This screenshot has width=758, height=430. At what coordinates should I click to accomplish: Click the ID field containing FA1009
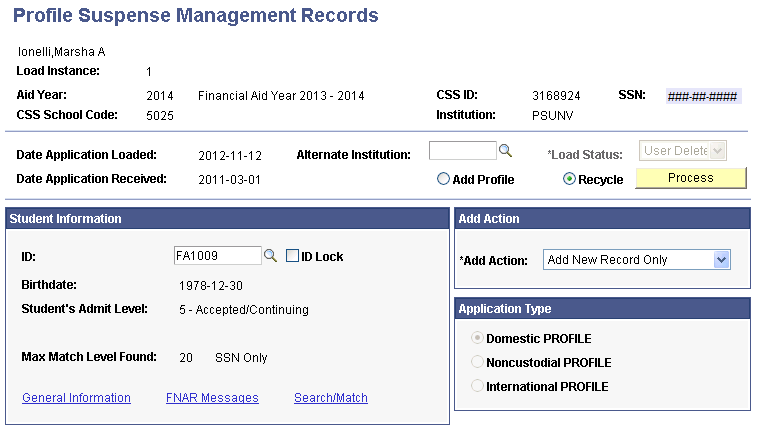click(x=218, y=255)
